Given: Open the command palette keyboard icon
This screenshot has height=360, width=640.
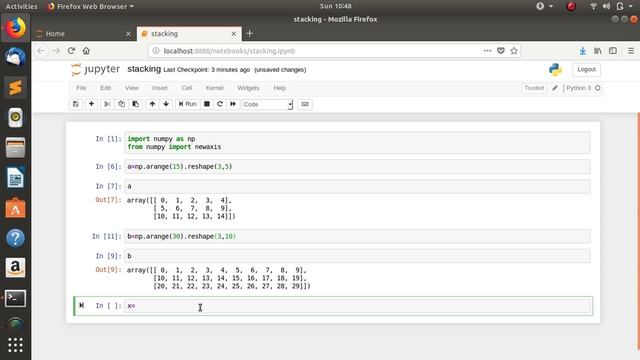Looking at the screenshot, I should (x=305, y=104).
